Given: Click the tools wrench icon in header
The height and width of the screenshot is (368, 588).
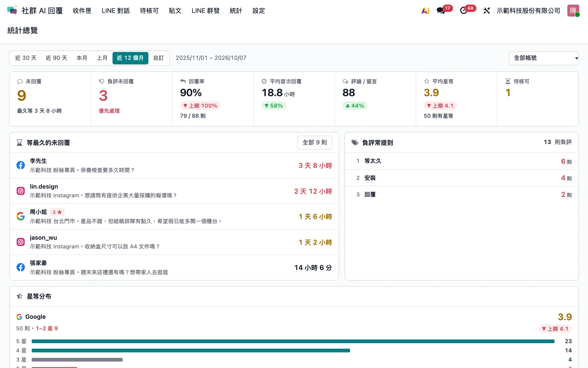Looking at the screenshot, I should pos(487,11).
